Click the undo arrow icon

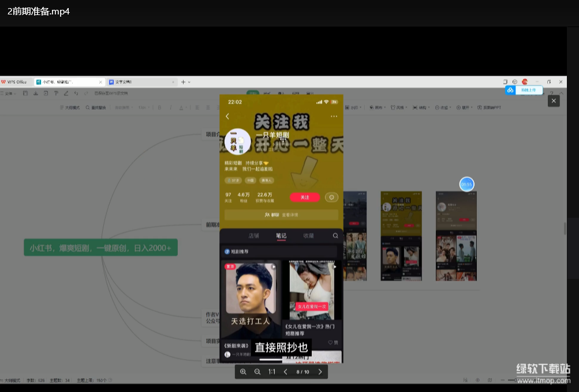point(76,94)
